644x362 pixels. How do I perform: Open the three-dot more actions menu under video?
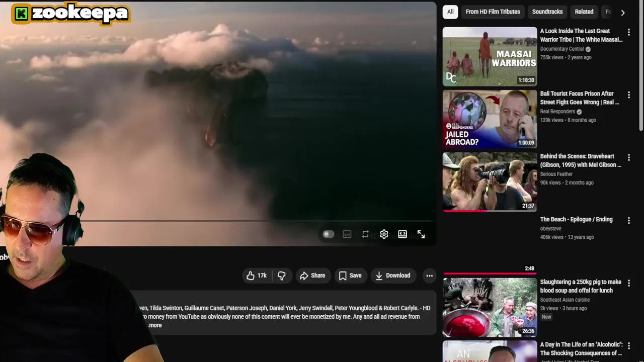click(x=429, y=276)
